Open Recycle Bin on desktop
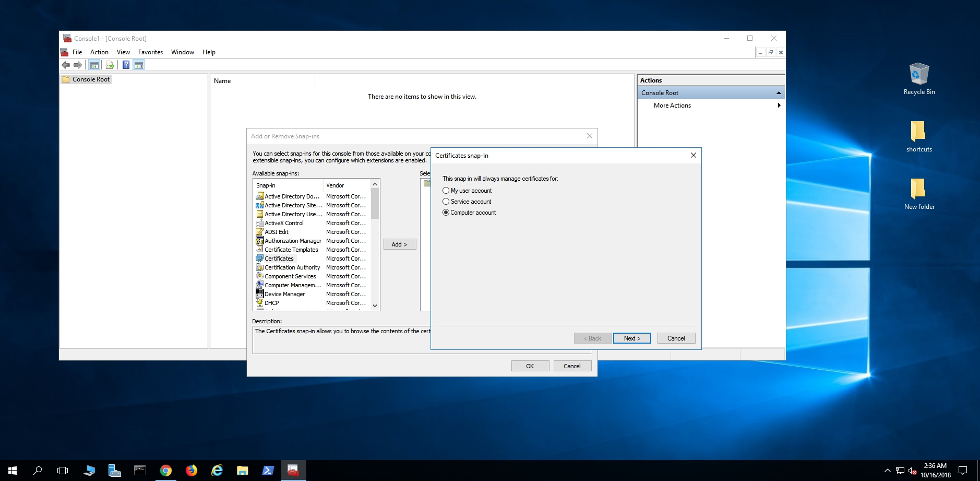 pyautogui.click(x=919, y=79)
